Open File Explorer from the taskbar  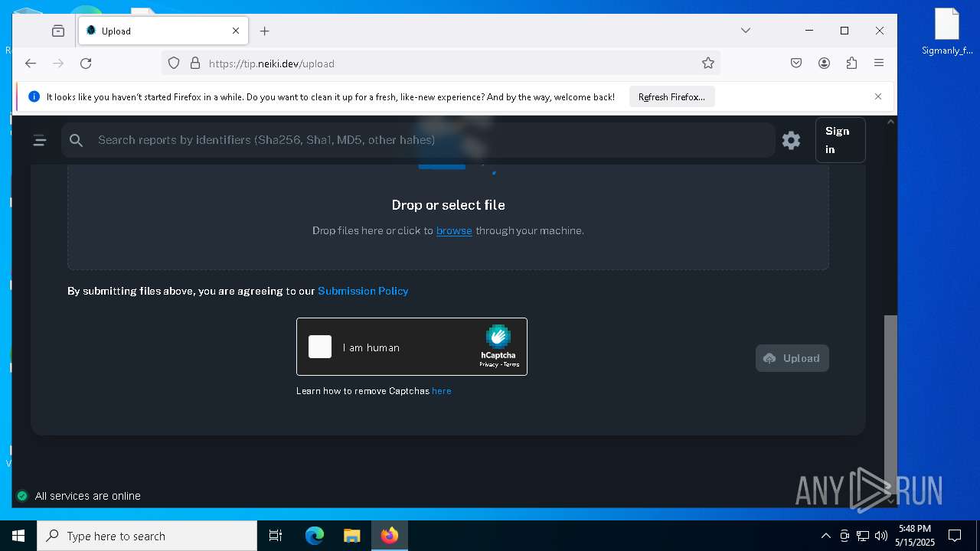click(x=351, y=536)
